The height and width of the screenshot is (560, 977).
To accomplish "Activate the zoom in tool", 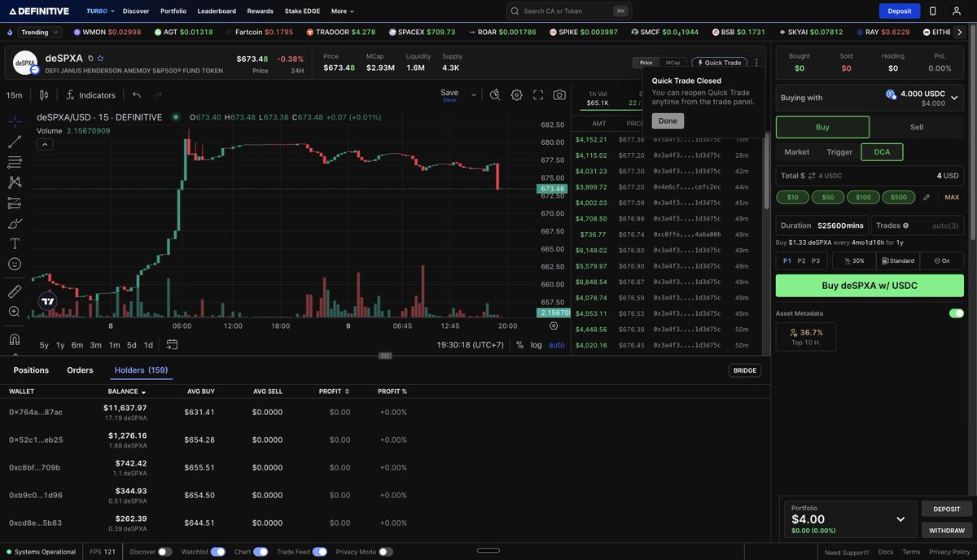I will (x=15, y=312).
